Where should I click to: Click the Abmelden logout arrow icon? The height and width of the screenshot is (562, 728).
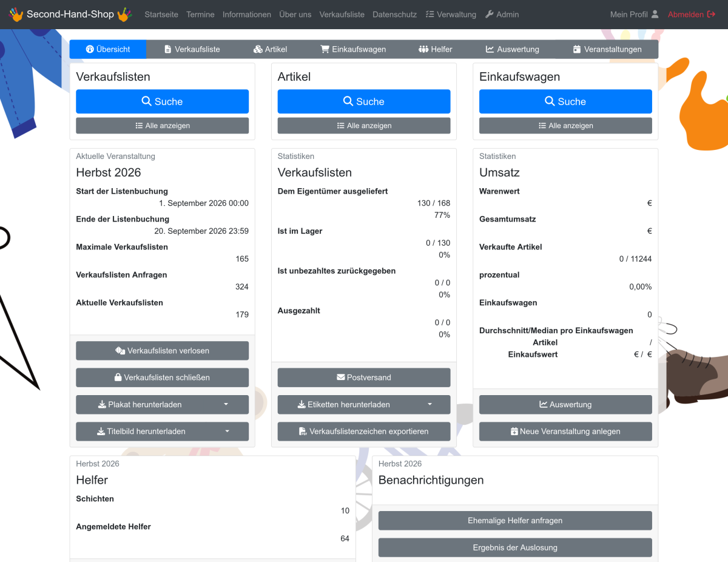coord(711,15)
